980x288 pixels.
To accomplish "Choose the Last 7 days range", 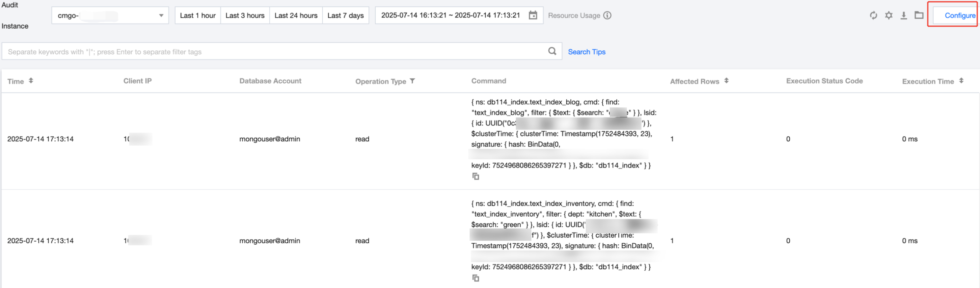I will [346, 16].
